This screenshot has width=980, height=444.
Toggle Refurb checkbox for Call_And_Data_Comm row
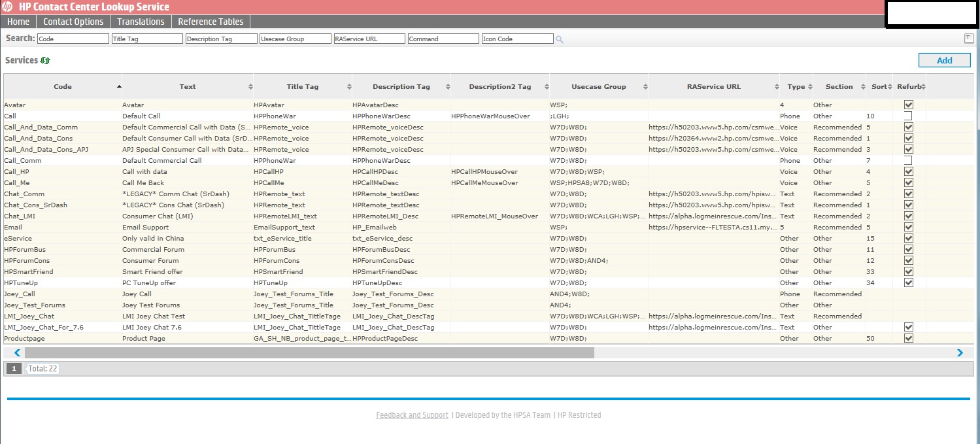(908, 127)
